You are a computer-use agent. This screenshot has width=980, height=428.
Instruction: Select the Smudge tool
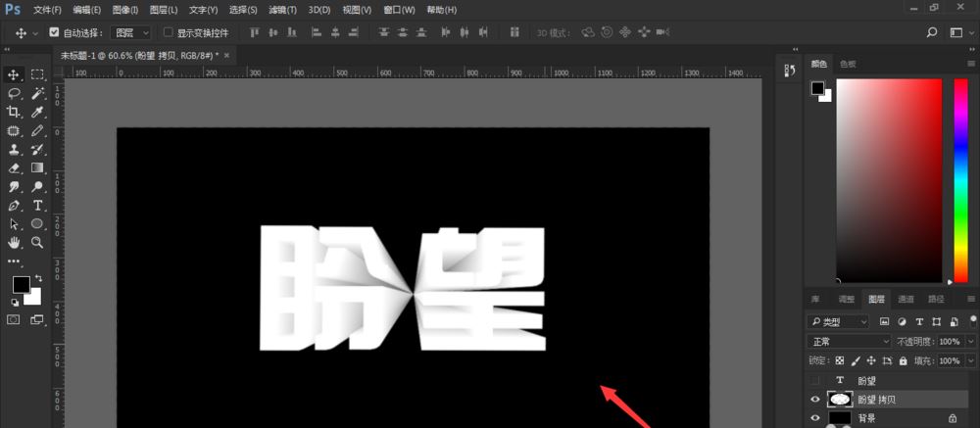(x=13, y=187)
